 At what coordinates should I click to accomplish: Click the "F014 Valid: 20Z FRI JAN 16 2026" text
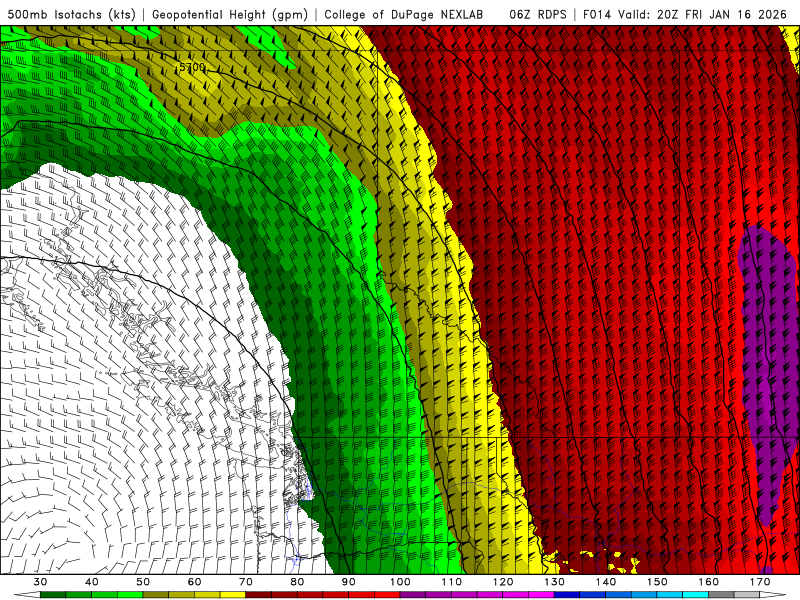[685, 14]
